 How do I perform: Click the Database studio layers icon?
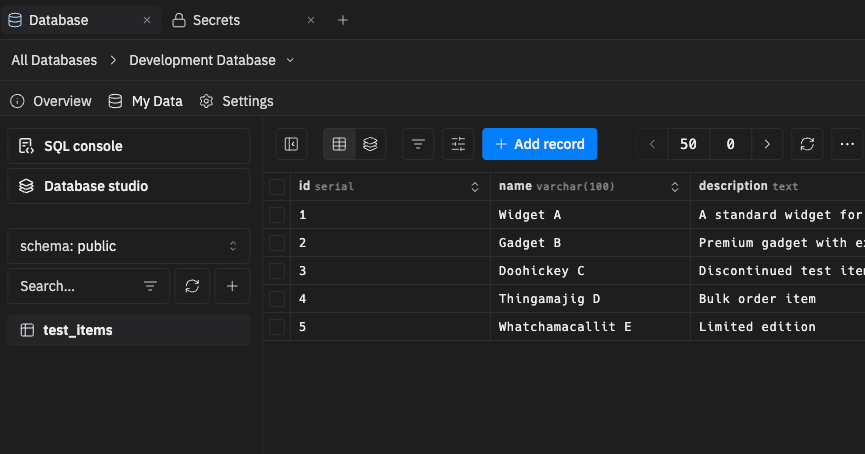pos(26,186)
